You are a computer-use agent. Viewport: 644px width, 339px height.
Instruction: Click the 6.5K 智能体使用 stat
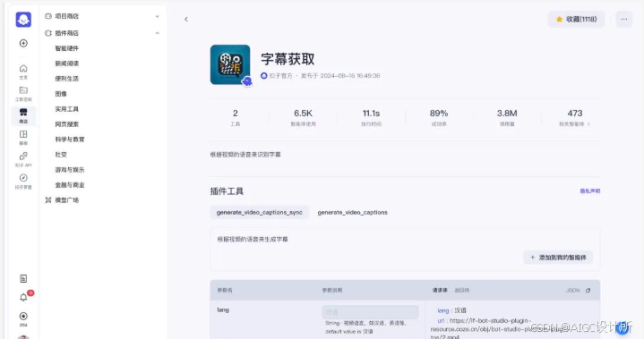[x=303, y=117]
